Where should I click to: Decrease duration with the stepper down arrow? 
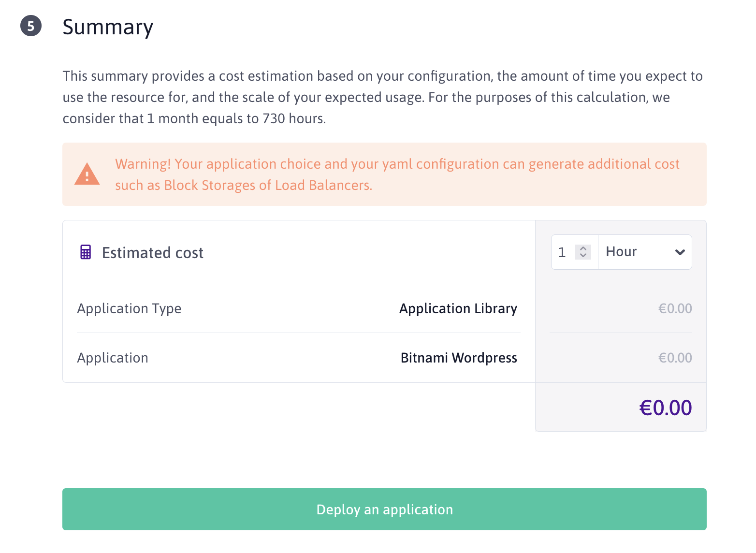pyautogui.click(x=583, y=256)
